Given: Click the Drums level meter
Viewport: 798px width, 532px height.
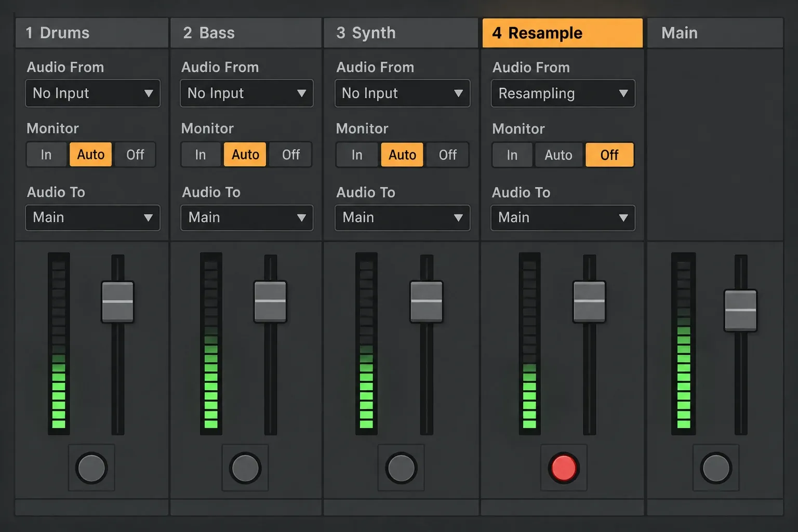Looking at the screenshot, I should 59,343.
